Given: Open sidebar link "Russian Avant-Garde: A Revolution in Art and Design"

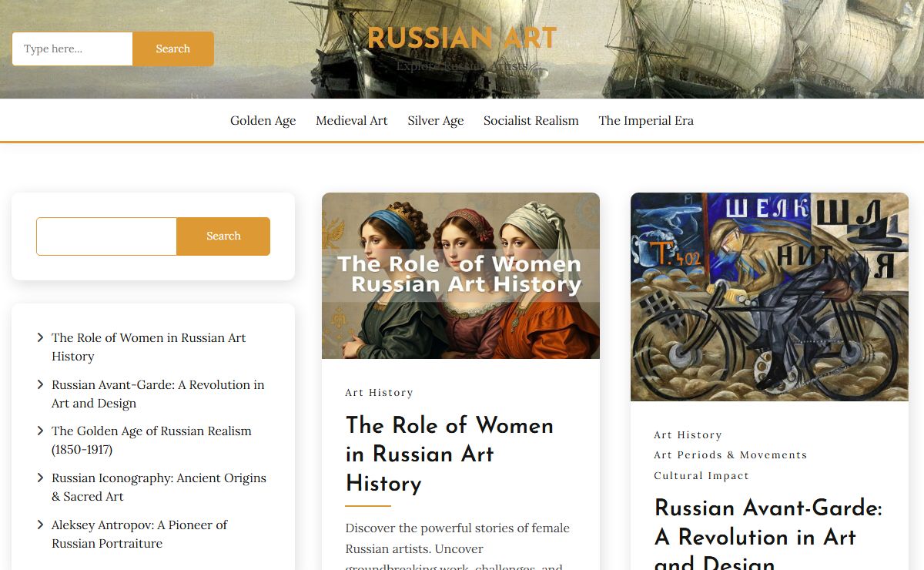Looking at the screenshot, I should click(158, 394).
